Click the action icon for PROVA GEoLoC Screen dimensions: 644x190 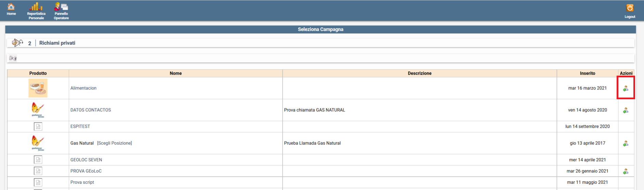[626, 171]
